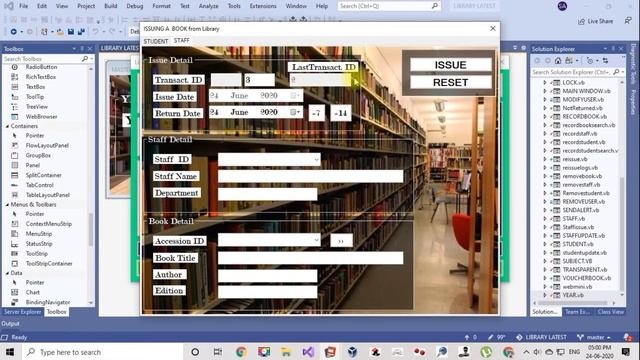Select the GroupBox container control
The width and height of the screenshot is (640, 360).
click(x=38, y=155)
